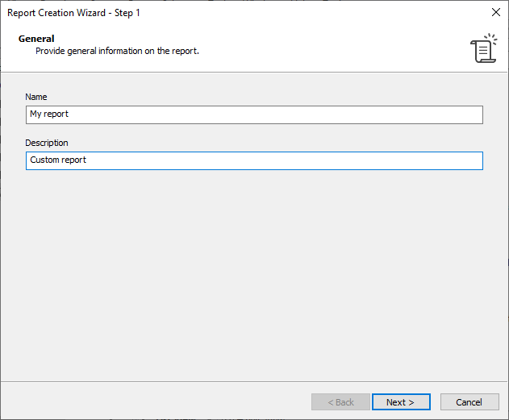The height and width of the screenshot is (420, 509).
Task: Click 'Provide general information on the report.' text
Action: pyautogui.click(x=117, y=51)
